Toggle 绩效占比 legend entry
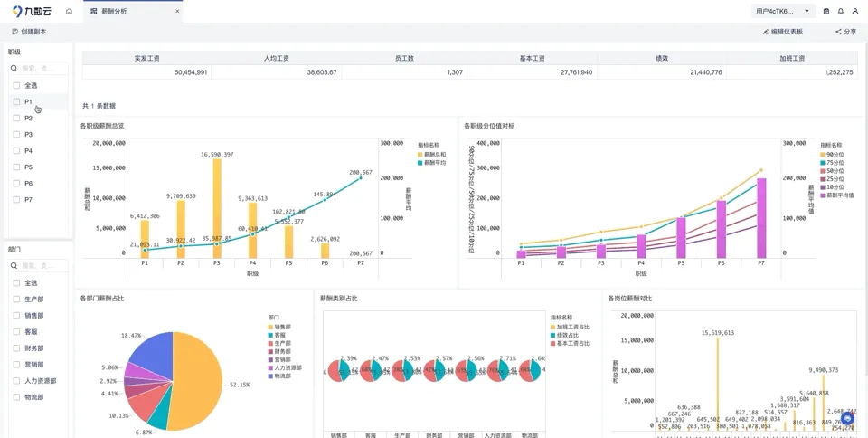The height and width of the screenshot is (438, 868). (x=564, y=335)
